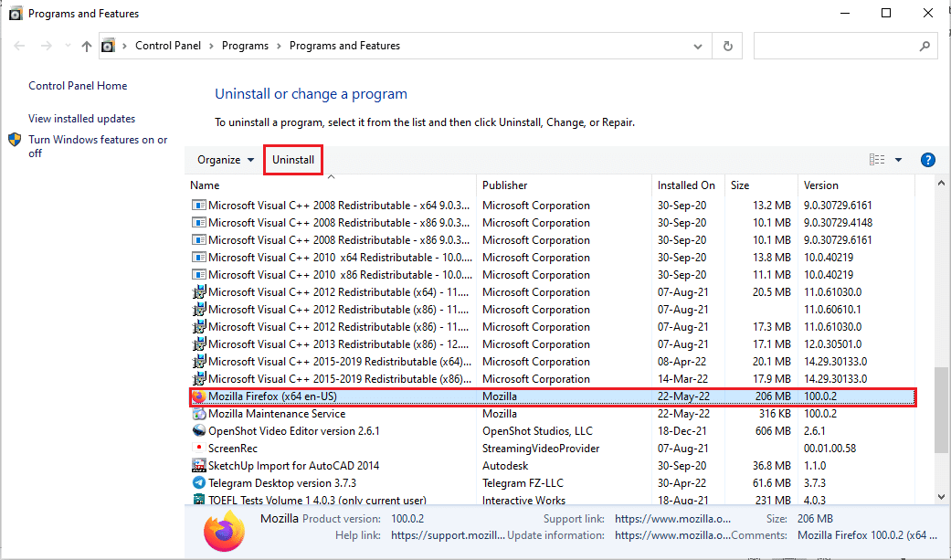The height and width of the screenshot is (560, 951).
Task: Select Mozilla Firefox icon in the list
Action: coord(198,396)
